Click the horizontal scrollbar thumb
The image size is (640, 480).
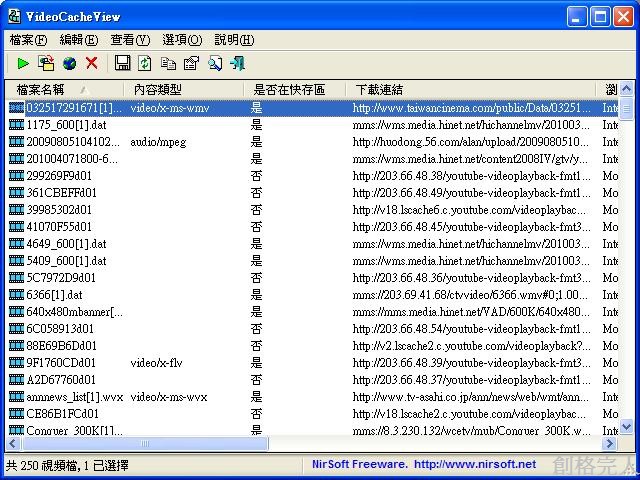click(145, 443)
